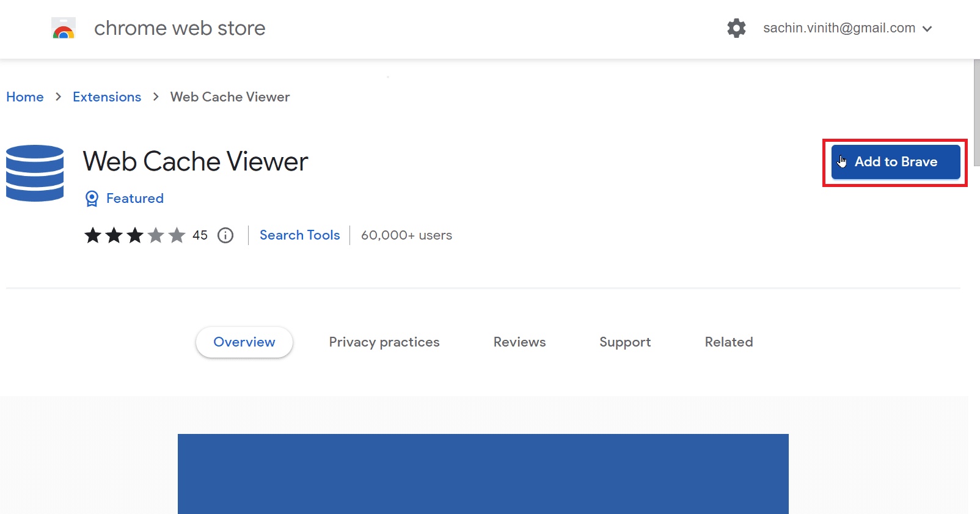
Task: Click the star rating row
Action: pyautogui.click(x=135, y=235)
